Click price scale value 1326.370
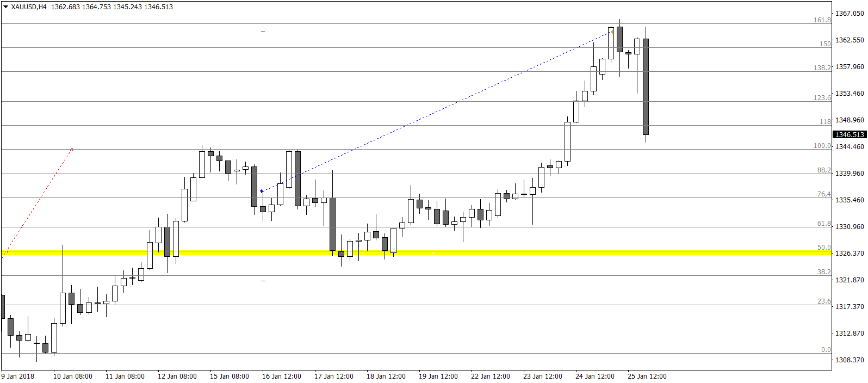Viewport: 868px width, 383px height. click(x=850, y=253)
